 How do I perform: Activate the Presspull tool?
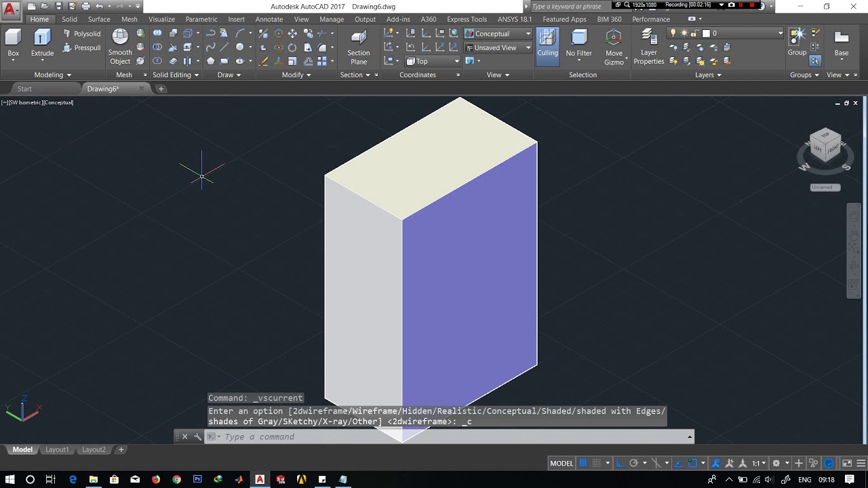click(81, 47)
